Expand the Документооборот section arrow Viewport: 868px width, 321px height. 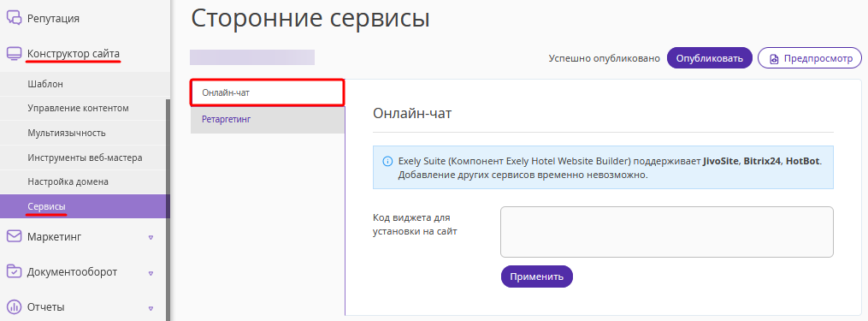pyautogui.click(x=151, y=273)
